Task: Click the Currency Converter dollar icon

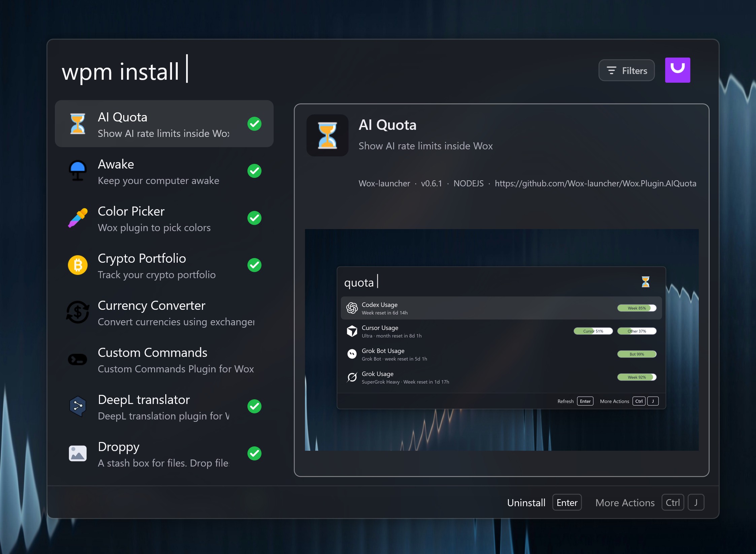Action: 78,312
